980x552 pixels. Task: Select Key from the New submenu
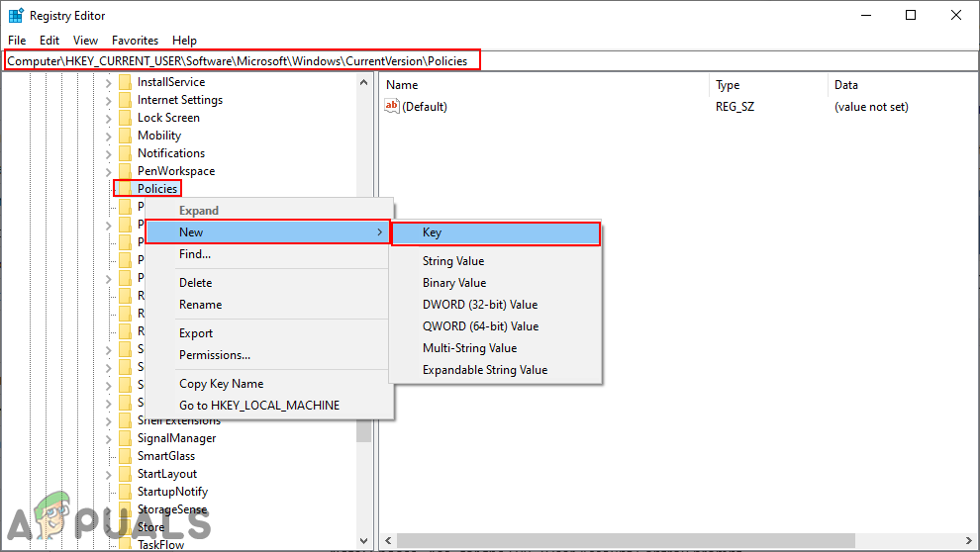click(496, 232)
